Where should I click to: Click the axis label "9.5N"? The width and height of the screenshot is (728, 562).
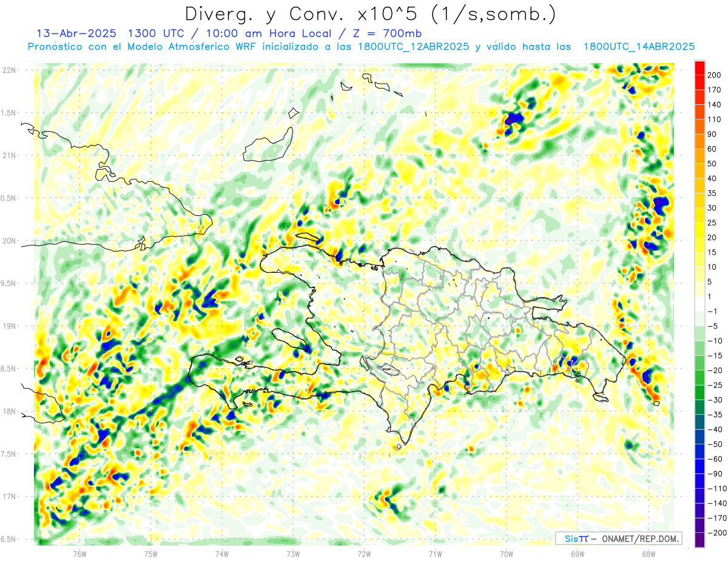click(10, 284)
